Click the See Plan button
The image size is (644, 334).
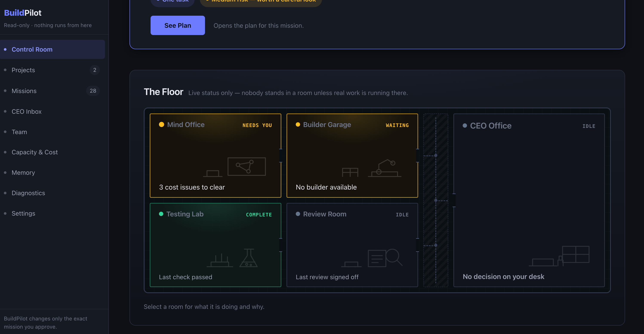[177, 26]
